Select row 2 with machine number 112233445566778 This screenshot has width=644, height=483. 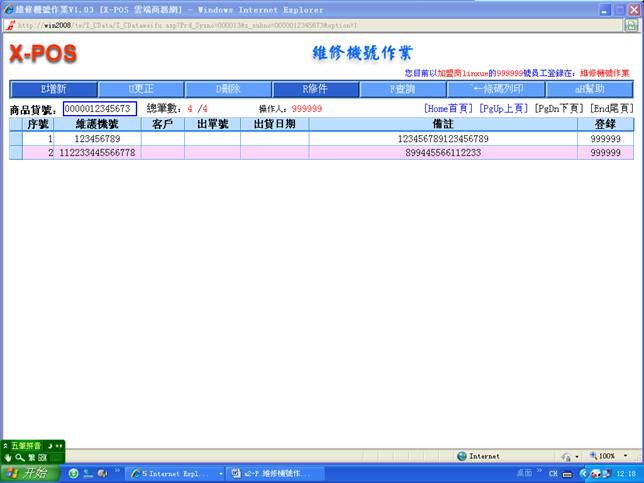[97, 153]
